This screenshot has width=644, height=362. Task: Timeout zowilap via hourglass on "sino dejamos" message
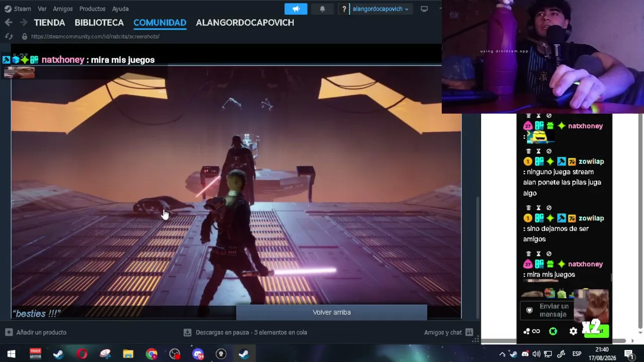(538, 208)
